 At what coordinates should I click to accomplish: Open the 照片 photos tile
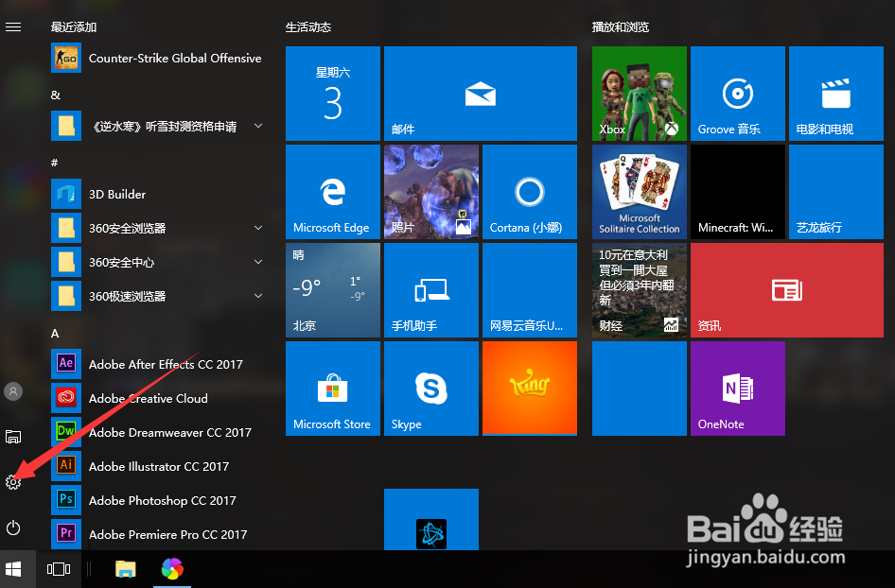click(431, 192)
